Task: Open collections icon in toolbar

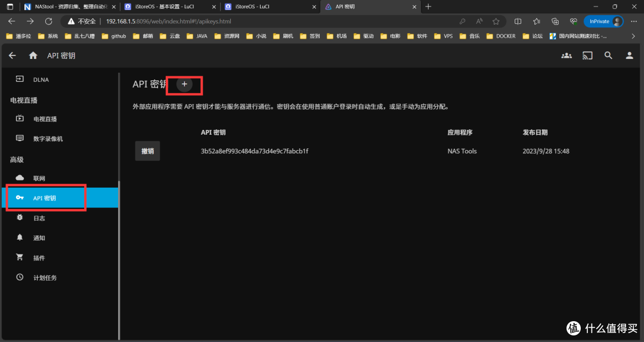Action: 555,21
